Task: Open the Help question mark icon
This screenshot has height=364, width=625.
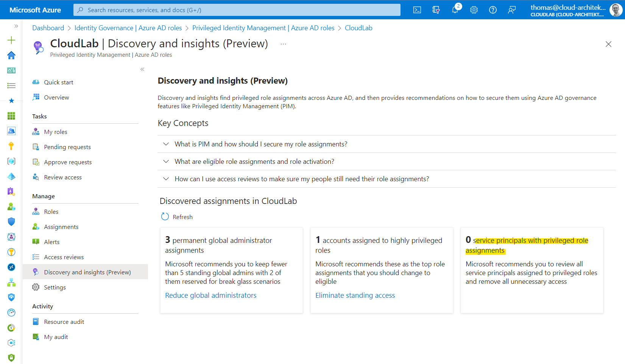Action: [x=493, y=10]
